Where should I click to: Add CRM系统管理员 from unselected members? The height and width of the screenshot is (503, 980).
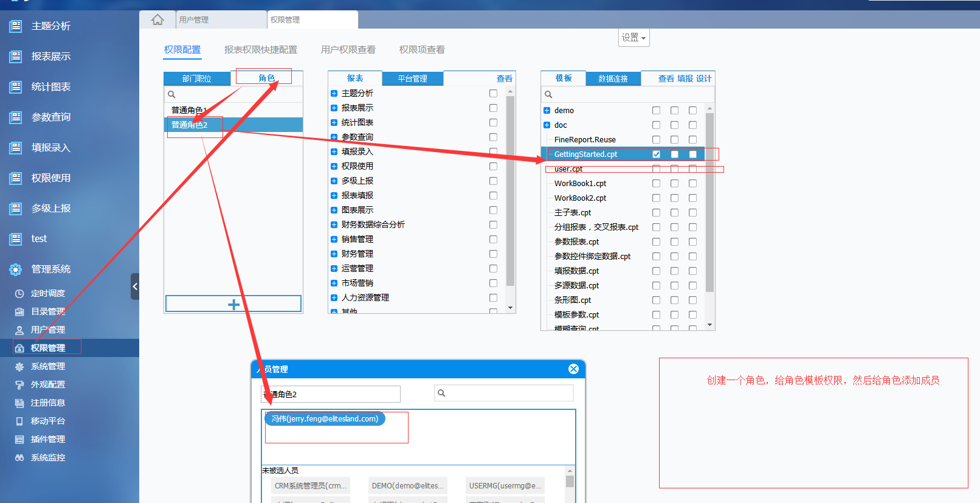point(310,485)
